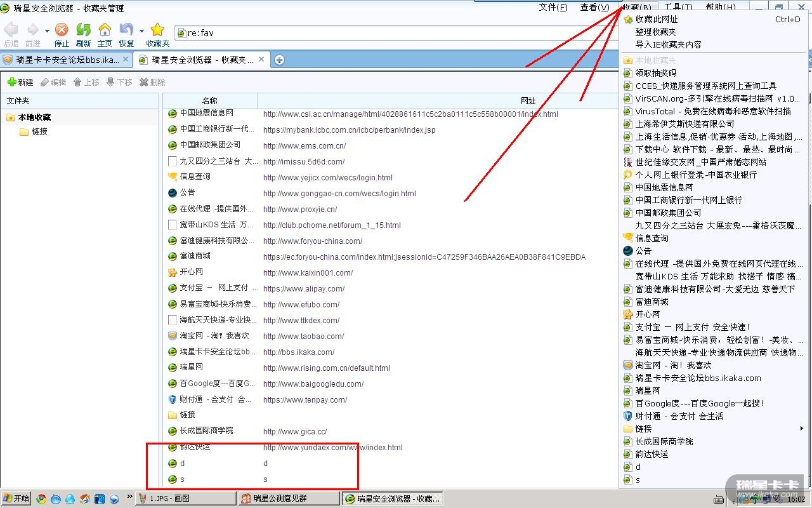Click the 下移 move down tool
The image size is (812, 508).
tap(119, 82)
